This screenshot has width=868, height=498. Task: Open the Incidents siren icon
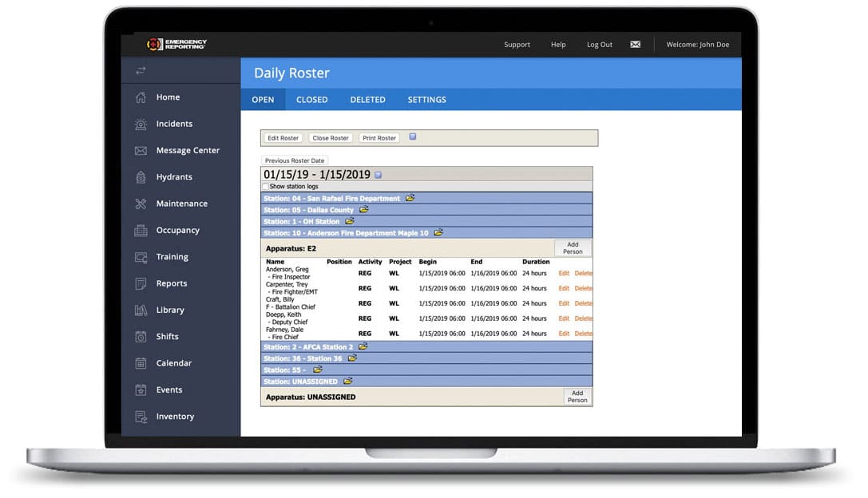pos(141,124)
